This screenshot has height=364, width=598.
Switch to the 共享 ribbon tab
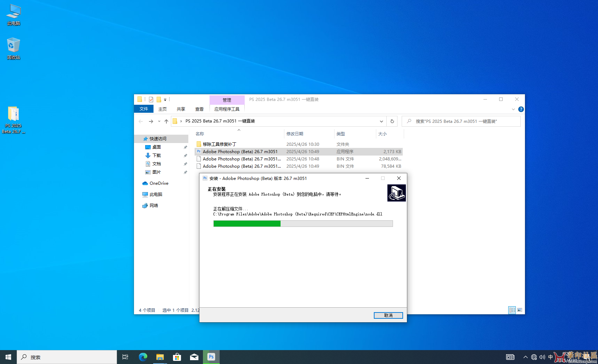point(181,109)
